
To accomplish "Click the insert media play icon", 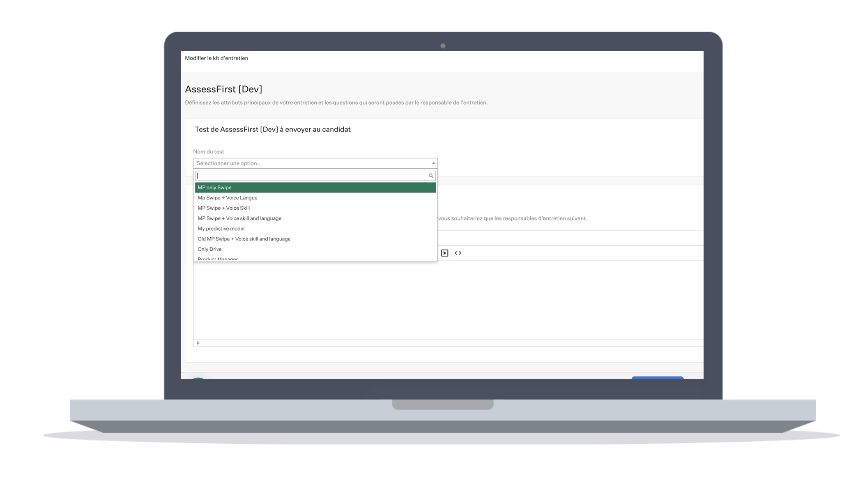I will click(444, 253).
